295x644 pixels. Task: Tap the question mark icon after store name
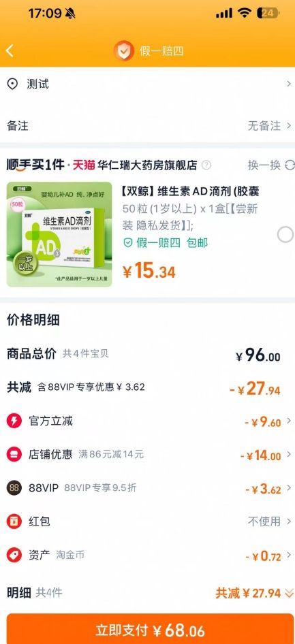point(206,165)
